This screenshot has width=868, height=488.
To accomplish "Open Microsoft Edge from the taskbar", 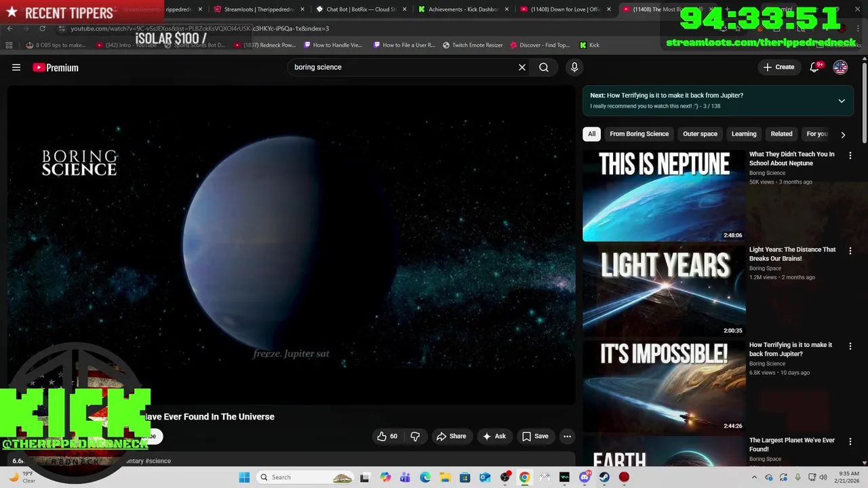I will pos(425,477).
